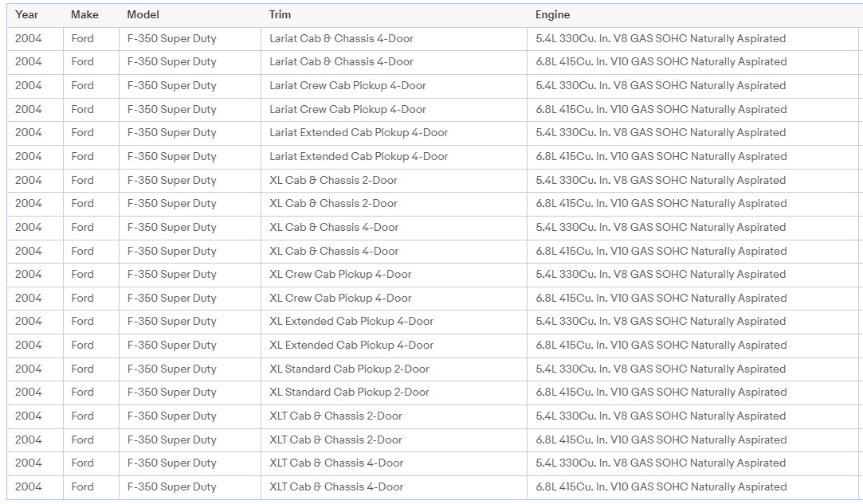
Task: Select XLT Cab & Chassis 4-Door trim, 6.8L row
Action: (336, 486)
